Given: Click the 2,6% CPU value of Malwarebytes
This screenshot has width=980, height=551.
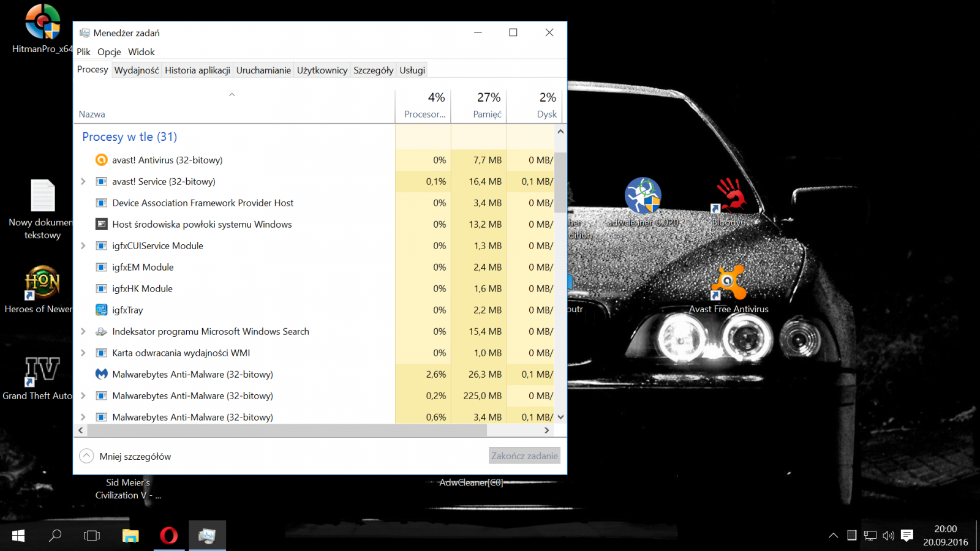Looking at the screenshot, I should coord(436,374).
